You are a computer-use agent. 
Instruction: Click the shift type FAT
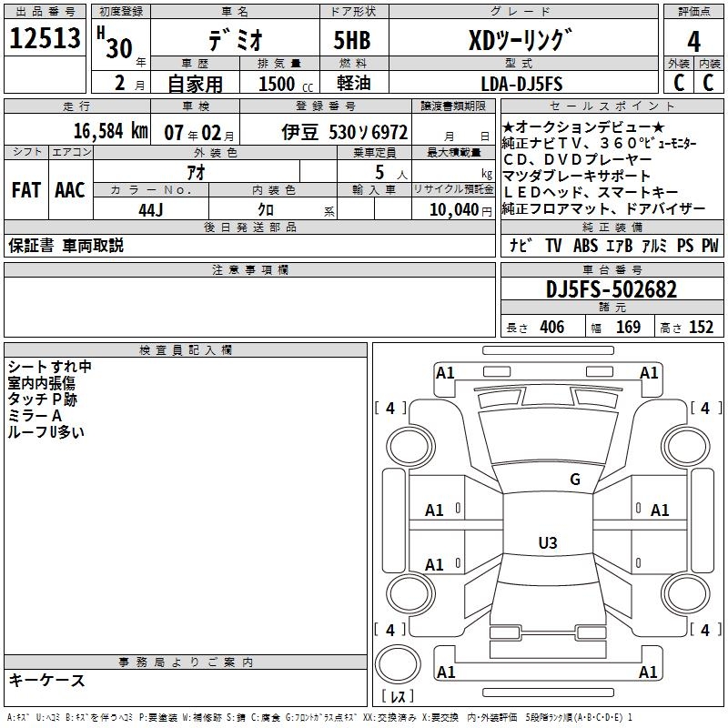point(26,190)
